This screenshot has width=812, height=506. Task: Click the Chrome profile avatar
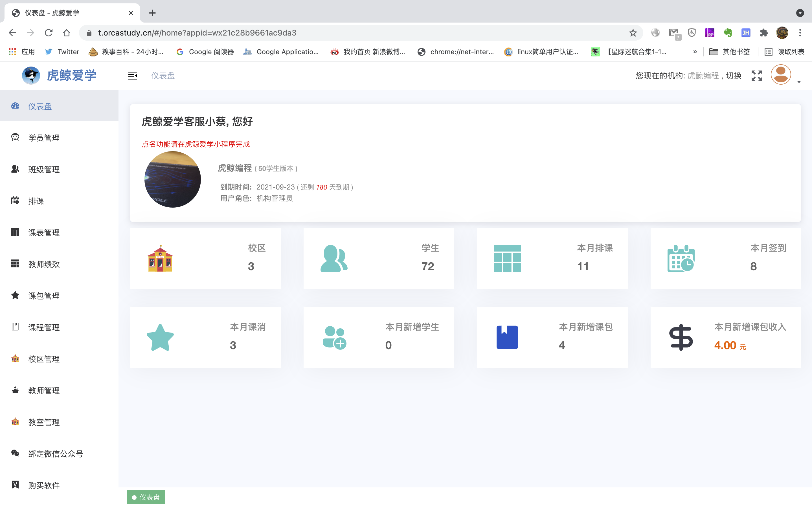[x=782, y=33]
